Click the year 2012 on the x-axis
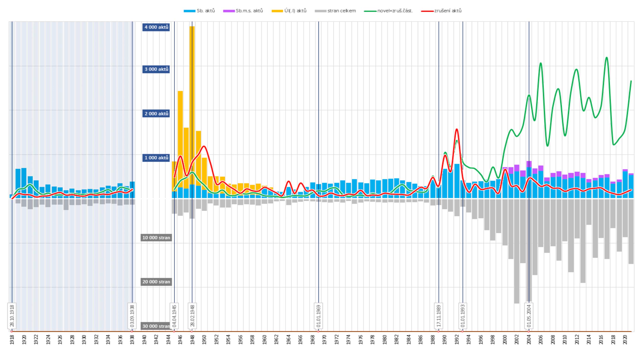The width and height of the screenshot is (644, 350). 577,339
